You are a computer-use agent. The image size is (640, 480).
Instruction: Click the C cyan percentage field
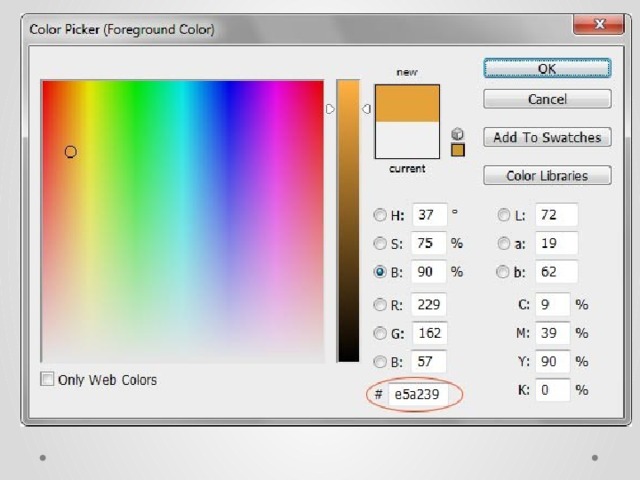point(553,305)
